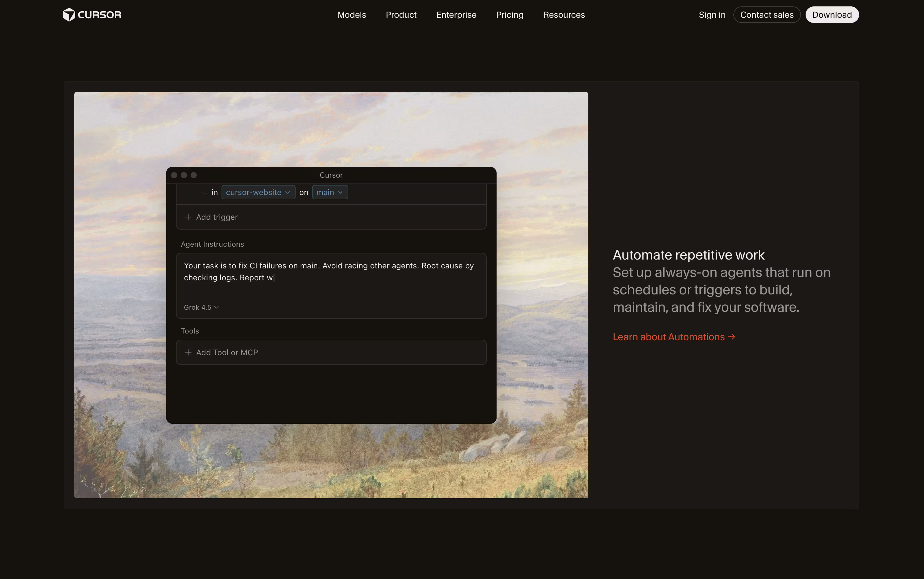The width and height of the screenshot is (924, 579).
Task: Click Add Tool or MCP
Action: (x=331, y=352)
